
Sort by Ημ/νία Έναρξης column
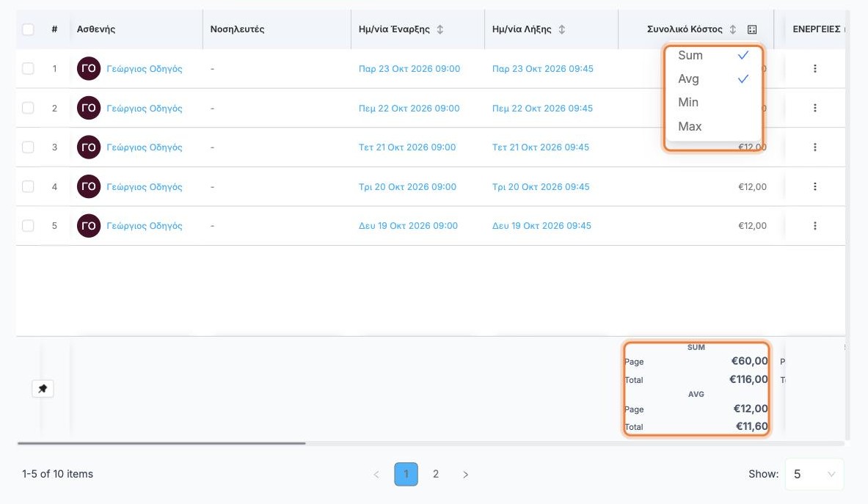(440, 29)
